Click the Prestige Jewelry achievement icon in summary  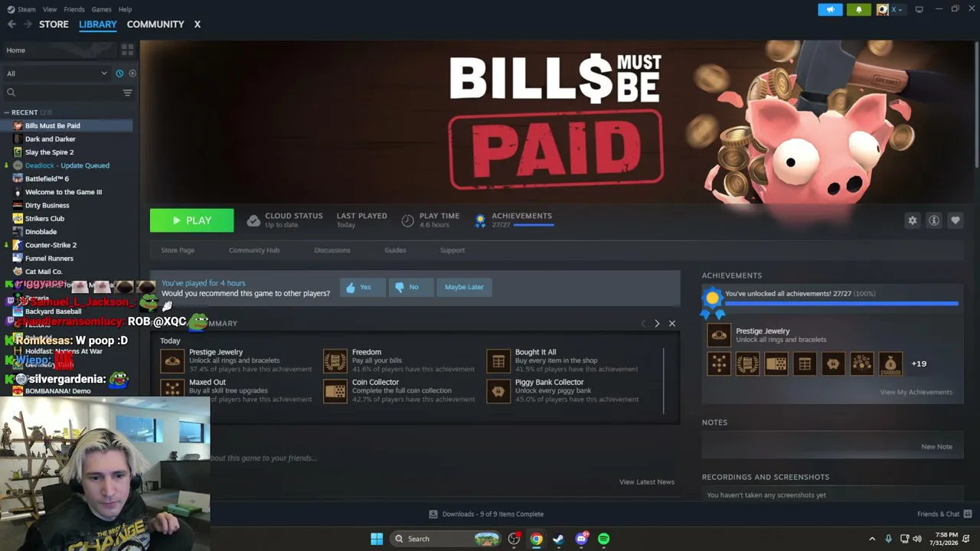coord(172,360)
